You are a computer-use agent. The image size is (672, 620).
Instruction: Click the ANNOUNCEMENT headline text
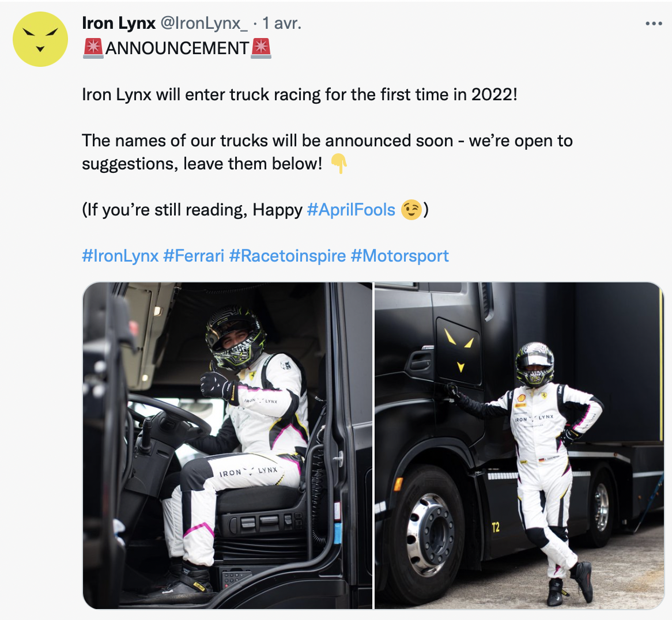click(177, 48)
